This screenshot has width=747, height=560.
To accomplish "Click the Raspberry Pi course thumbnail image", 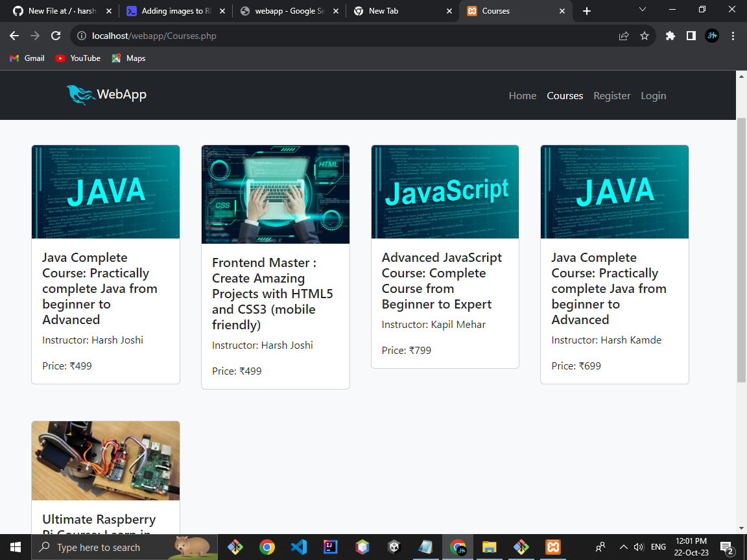I will [x=105, y=460].
